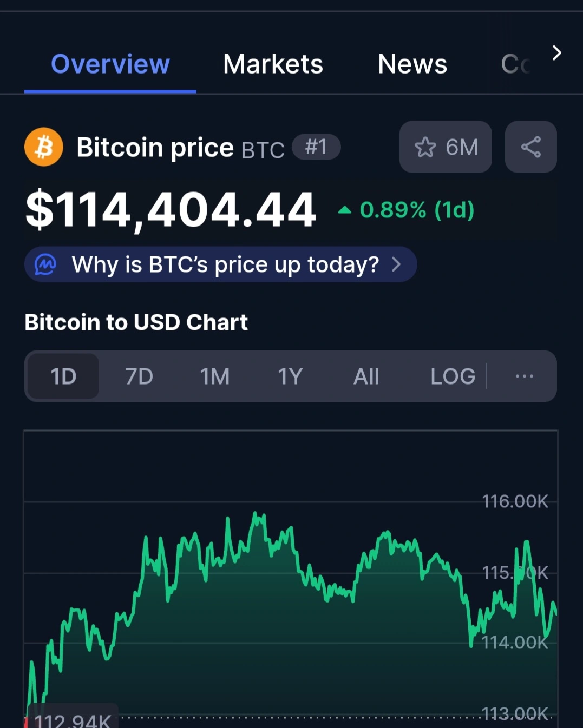Expand 'Why is BTC's price up today?' chevron

point(396,264)
